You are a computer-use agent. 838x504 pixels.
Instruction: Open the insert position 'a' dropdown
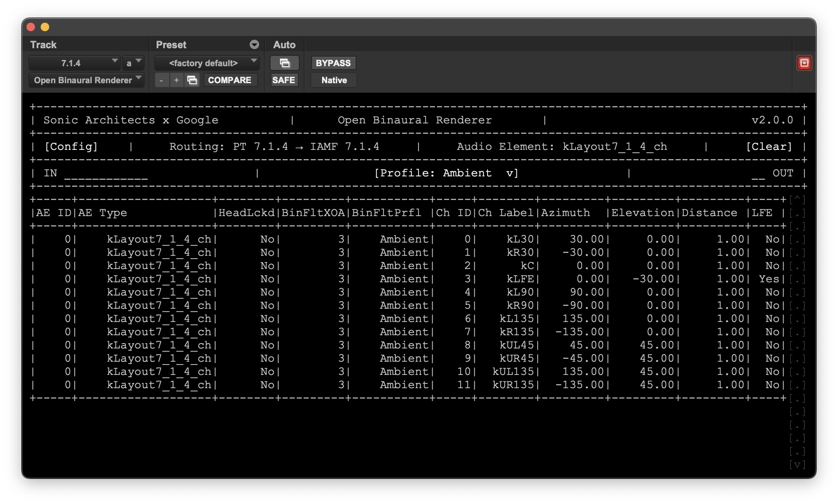pos(133,63)
